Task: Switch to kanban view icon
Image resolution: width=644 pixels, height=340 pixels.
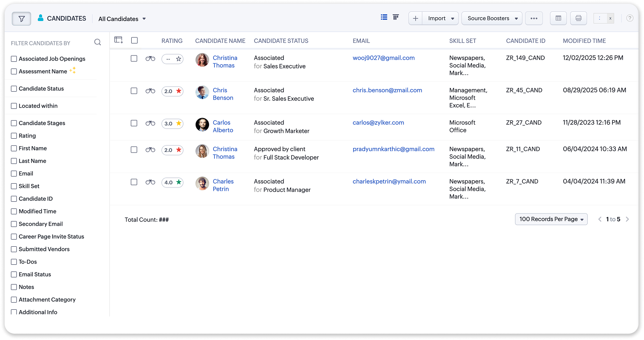Action: 396,17
